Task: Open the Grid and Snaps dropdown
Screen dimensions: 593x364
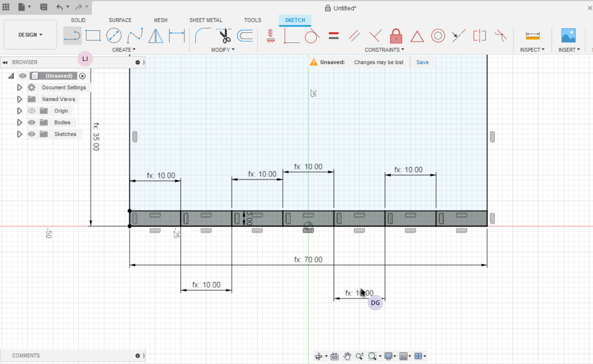Action: [405, 356]
